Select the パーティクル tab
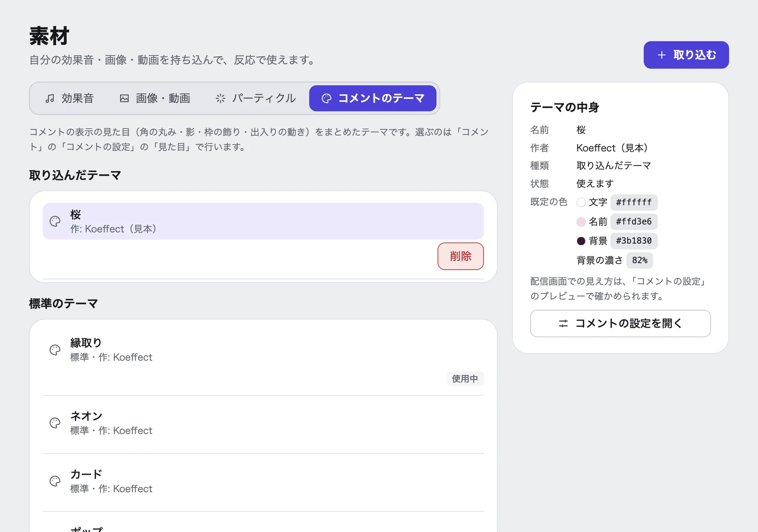758x532 pixels. pyautogui.click(x=256, y=98)
